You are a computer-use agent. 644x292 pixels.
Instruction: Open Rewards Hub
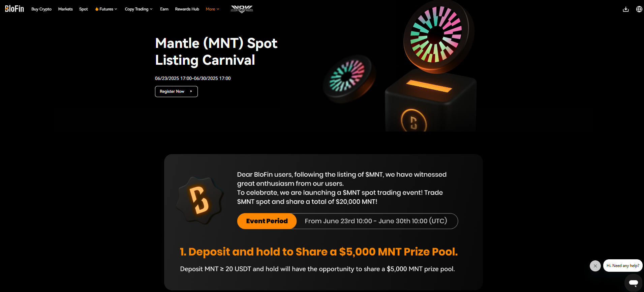tap(187, 9)
